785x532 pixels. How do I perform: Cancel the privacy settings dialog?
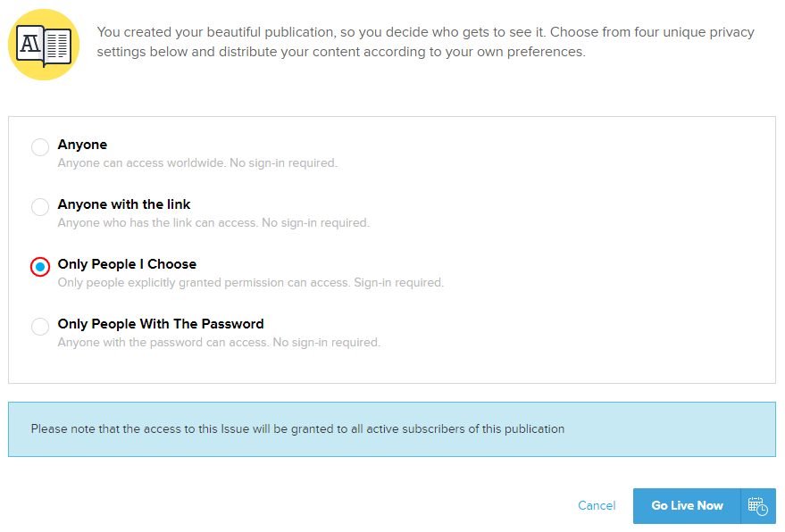[597, 506]
